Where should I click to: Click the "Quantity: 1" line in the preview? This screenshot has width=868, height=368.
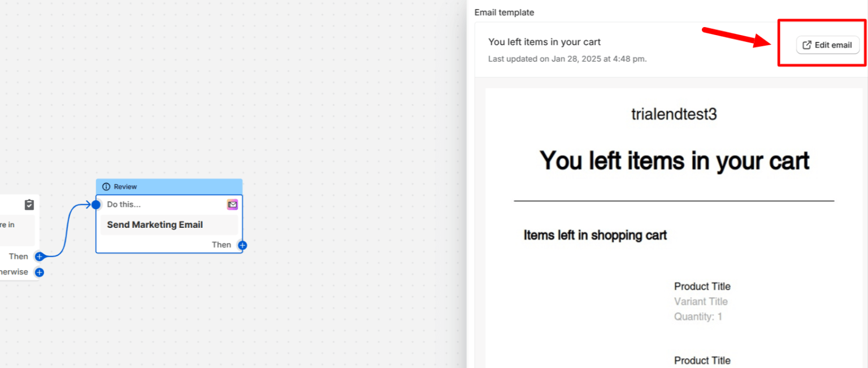(698, 317)
